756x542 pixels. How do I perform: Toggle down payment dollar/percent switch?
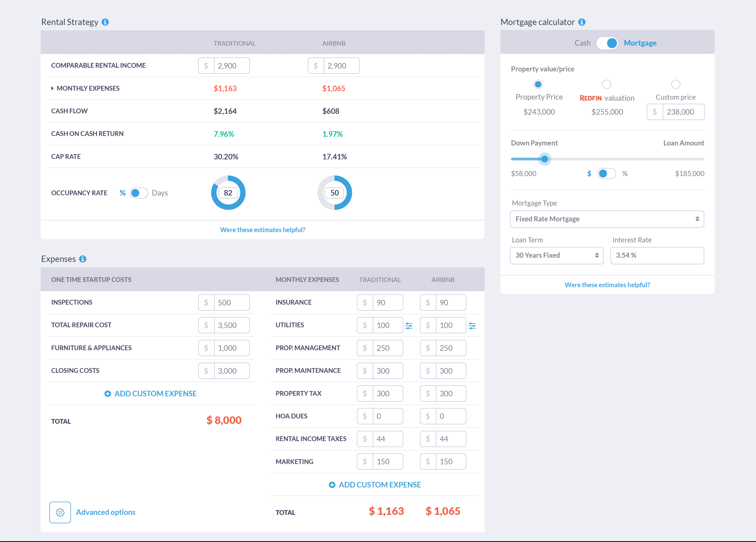point(606,174)
